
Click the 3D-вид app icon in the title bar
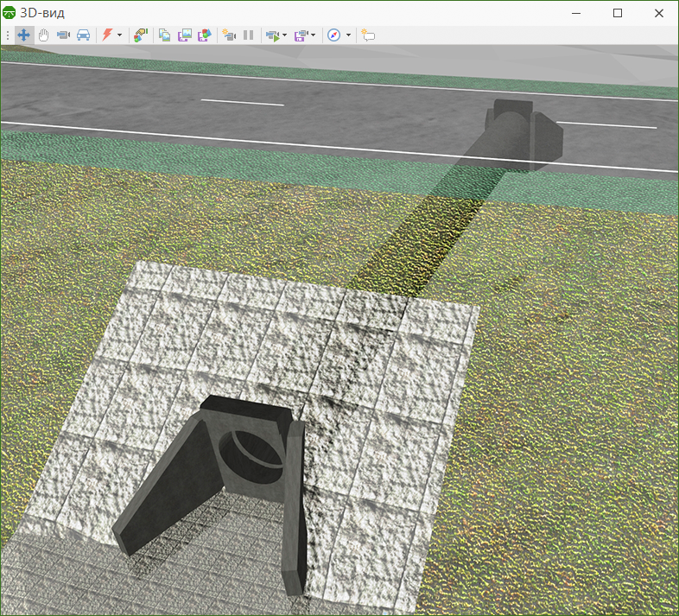(x=9, y=13)
